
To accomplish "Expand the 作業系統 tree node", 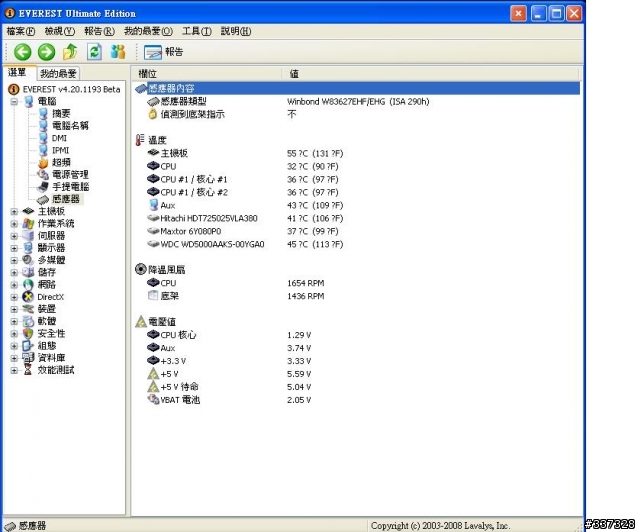I will click(14, 224).
